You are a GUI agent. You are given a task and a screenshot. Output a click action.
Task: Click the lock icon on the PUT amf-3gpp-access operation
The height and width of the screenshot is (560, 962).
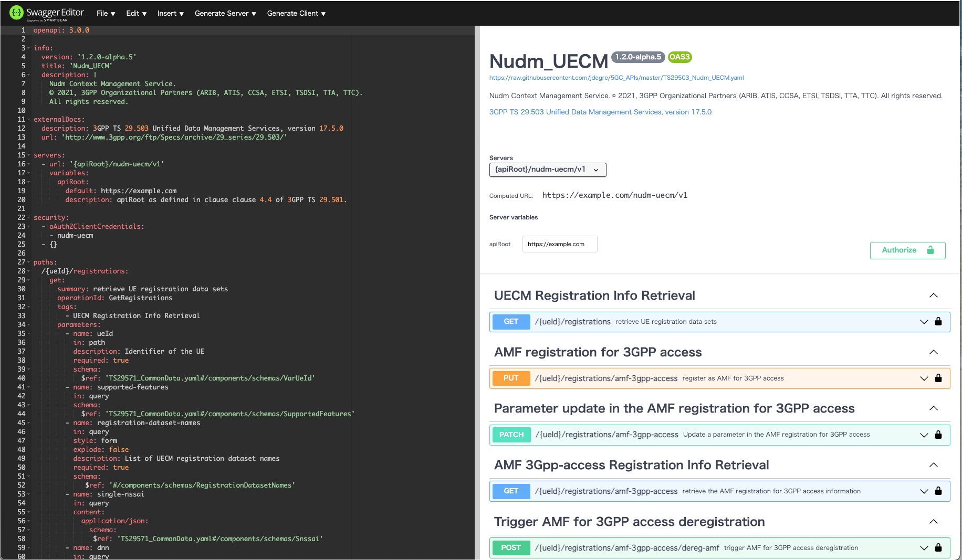point(938,378)
